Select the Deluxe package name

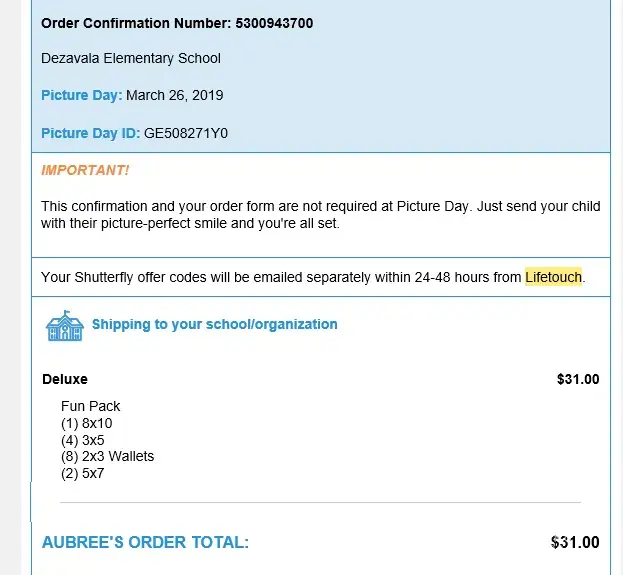click(x=65, y=379)
